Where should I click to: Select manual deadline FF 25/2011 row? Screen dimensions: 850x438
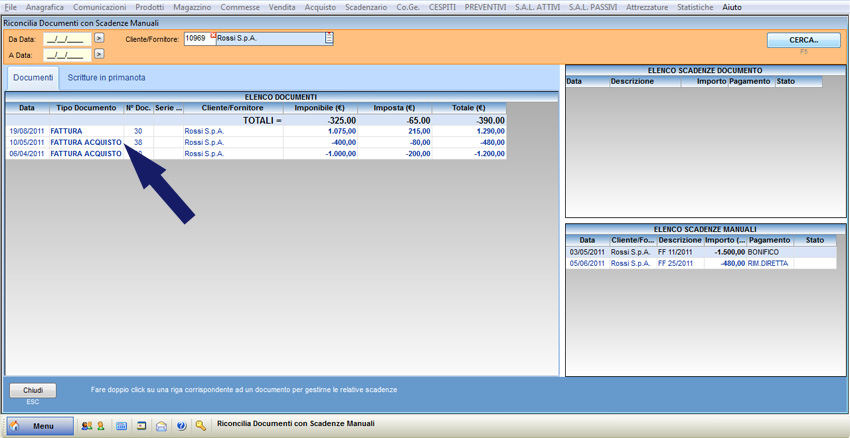673,263
